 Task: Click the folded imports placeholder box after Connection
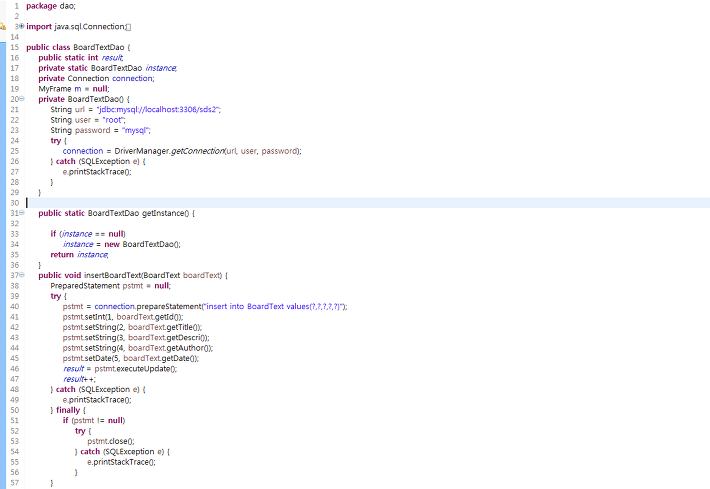click(129, 27)
